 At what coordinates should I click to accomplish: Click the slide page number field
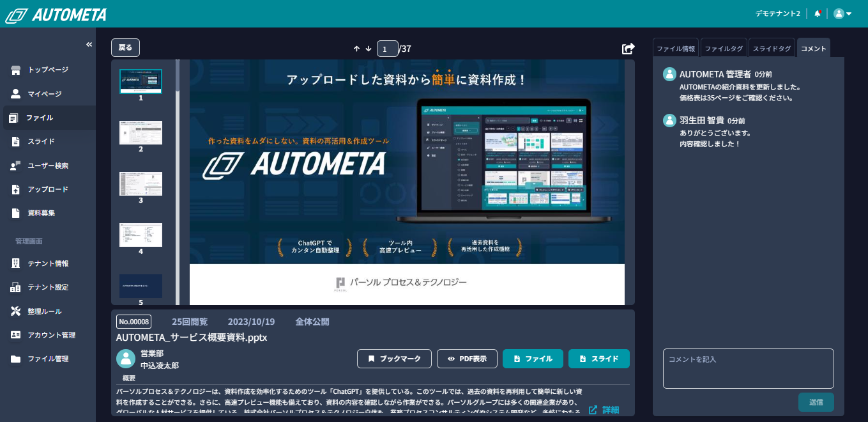388,49
